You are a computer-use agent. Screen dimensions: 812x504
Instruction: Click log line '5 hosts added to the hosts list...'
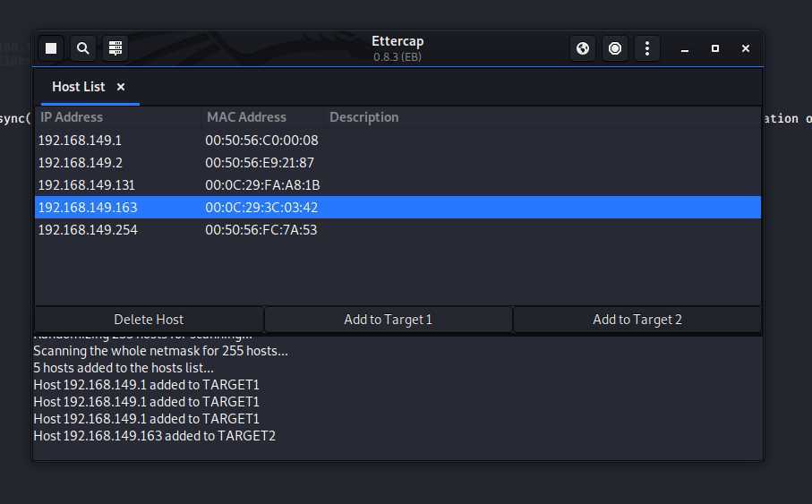point(124,368)
